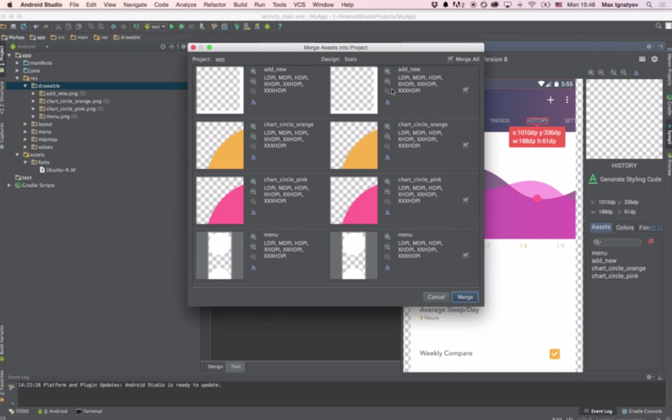The height and width of the screenshot is (420, 672).
Task: Open the Build menu
Action: tap(240, 5)
